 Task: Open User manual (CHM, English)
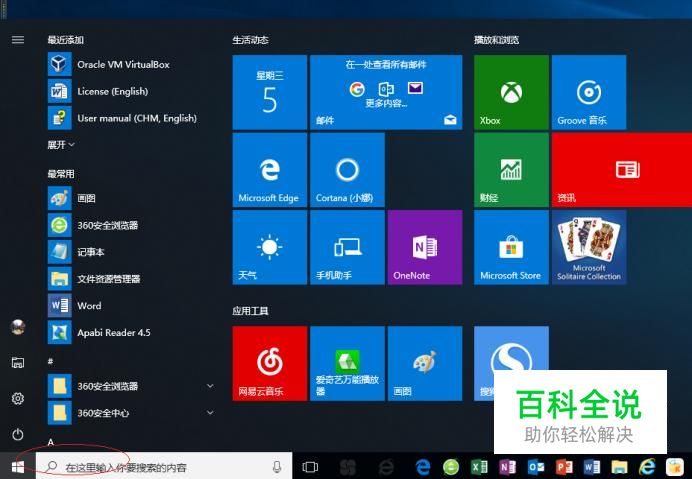click(130, 118)
